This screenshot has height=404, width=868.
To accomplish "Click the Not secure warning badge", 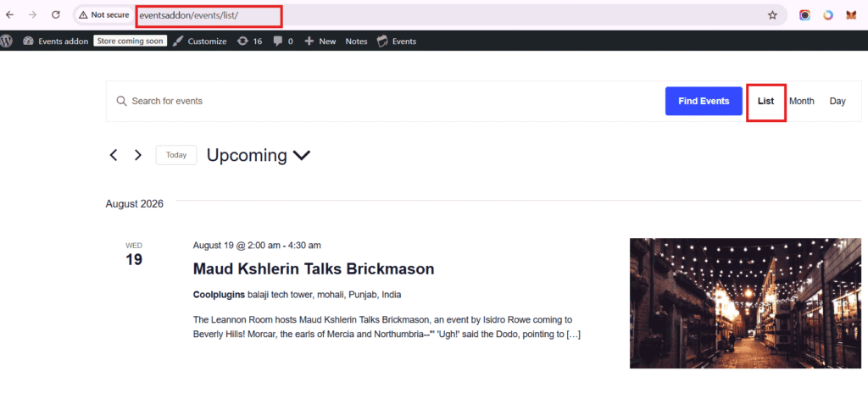I will tap(104, 15).
